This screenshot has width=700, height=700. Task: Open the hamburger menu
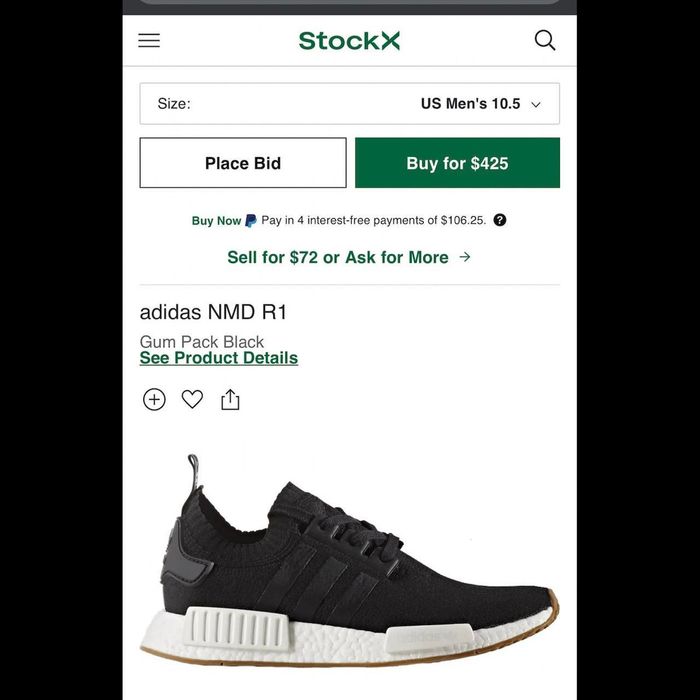149,40
